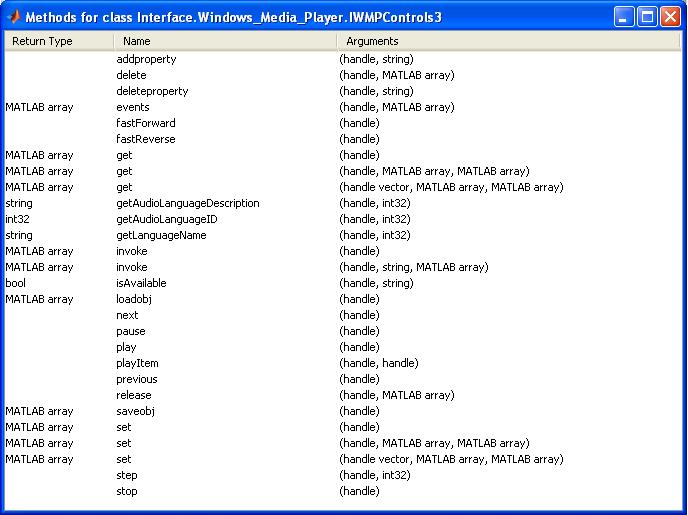Image resolution: width=688 pixels, height=515 pixels.
Task: Click (handle, MATLAB array) arguments of delete
Action: 397,75
